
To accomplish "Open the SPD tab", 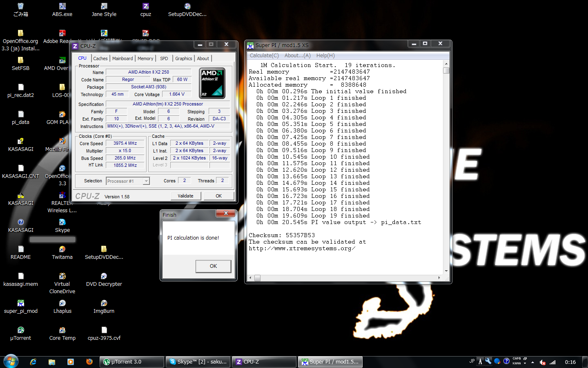I will pyautogui.click(x=164, y=58).
